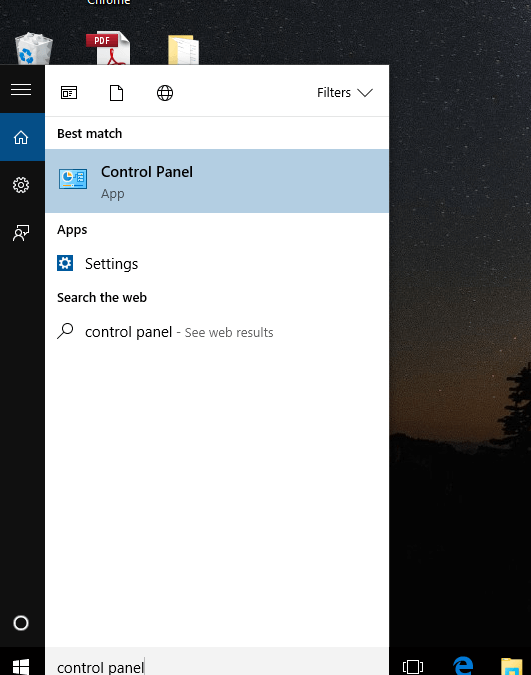This screenshot has height=675, width=531.
Task: Select the Home icon in sidebar
Action: click(x=21, y=137)
